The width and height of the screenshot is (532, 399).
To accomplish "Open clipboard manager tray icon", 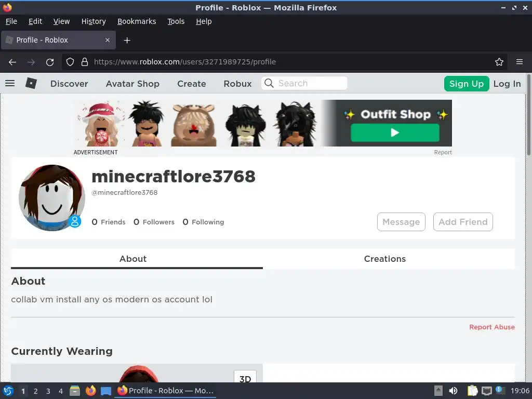I will [472, 391].
